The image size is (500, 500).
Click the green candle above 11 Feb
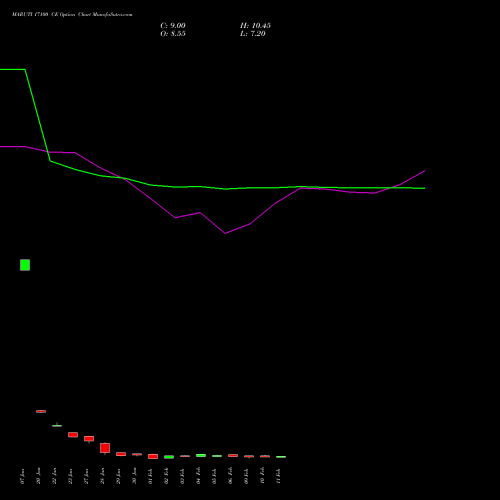[281, 457]
